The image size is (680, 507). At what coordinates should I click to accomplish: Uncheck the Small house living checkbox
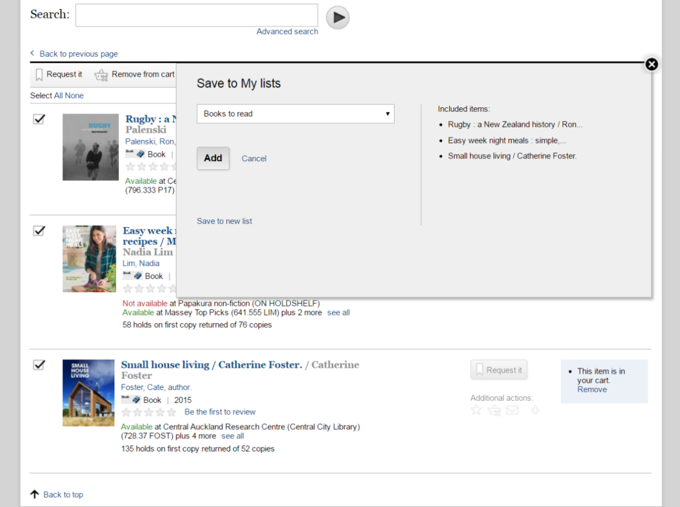coord(39,365)
